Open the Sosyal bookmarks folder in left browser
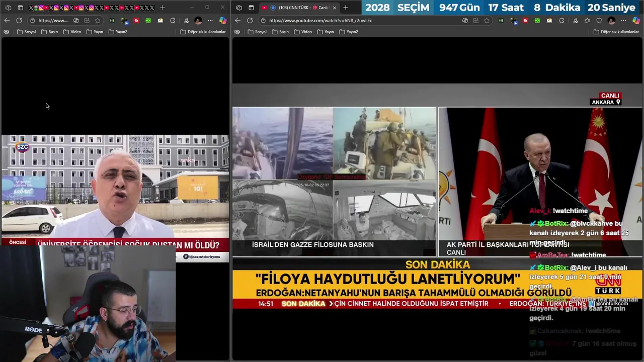This screenshot has width=644, height=362. [x=27, y=32]
